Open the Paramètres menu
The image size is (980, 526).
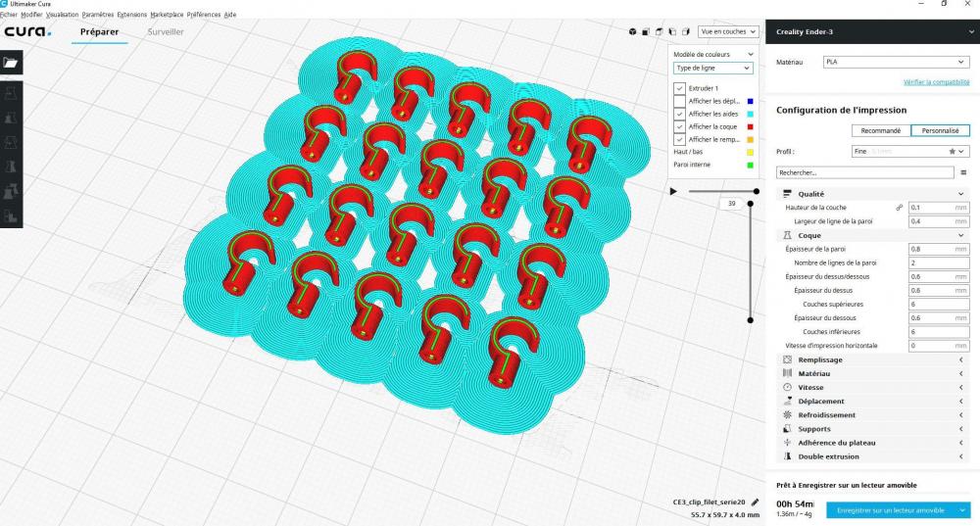click(x=98, y=15)
